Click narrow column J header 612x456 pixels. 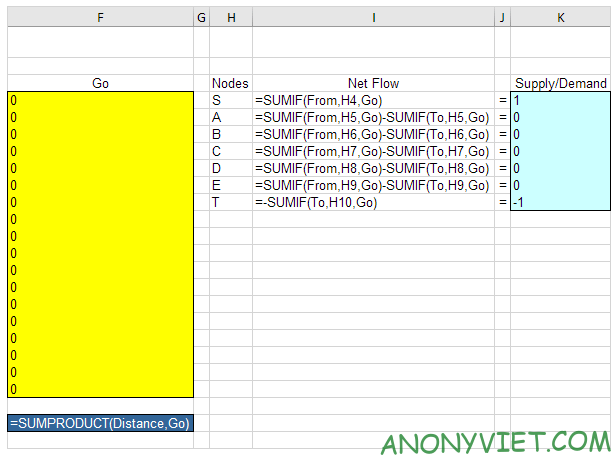502,18
